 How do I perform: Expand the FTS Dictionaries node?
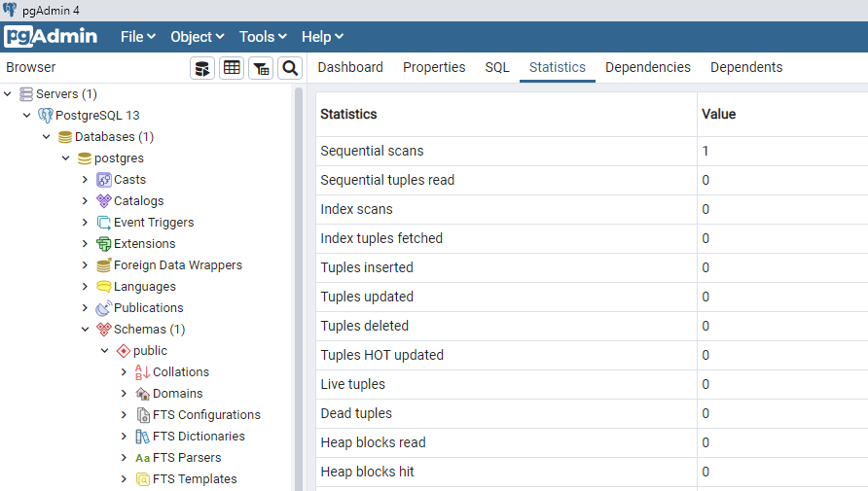[124, 437]
